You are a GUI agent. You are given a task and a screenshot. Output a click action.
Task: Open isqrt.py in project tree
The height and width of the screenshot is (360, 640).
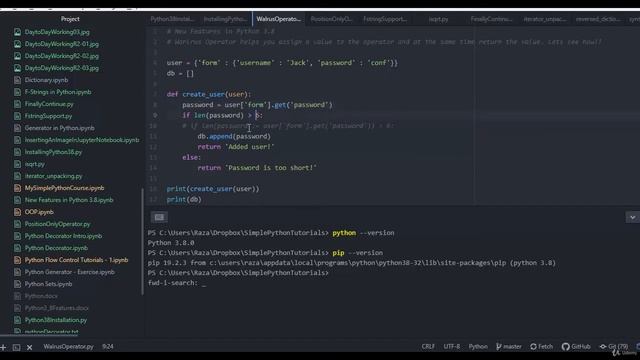tap(35, 164)
